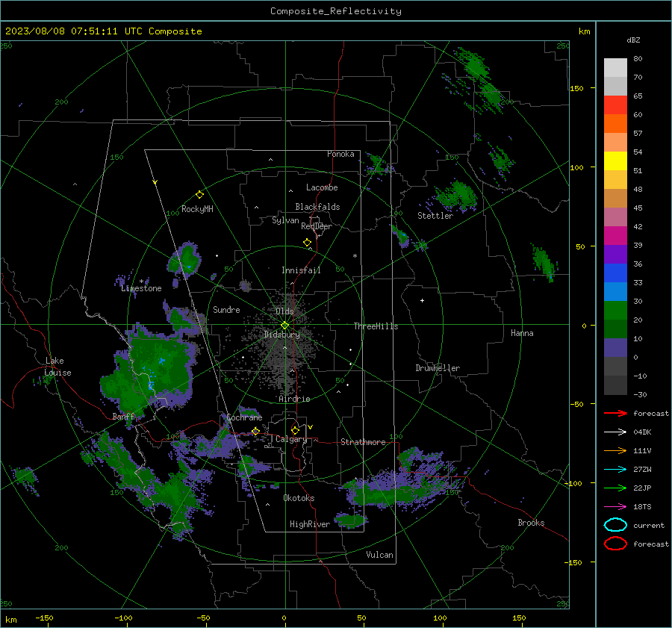Click the cyan 27ZW arrow legend icon

pos(615,470)
